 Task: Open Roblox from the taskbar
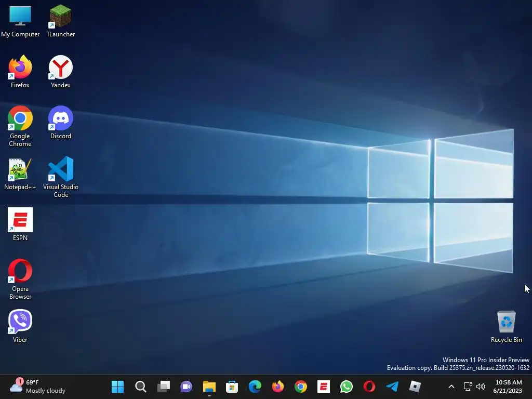[x=415, y=387]
